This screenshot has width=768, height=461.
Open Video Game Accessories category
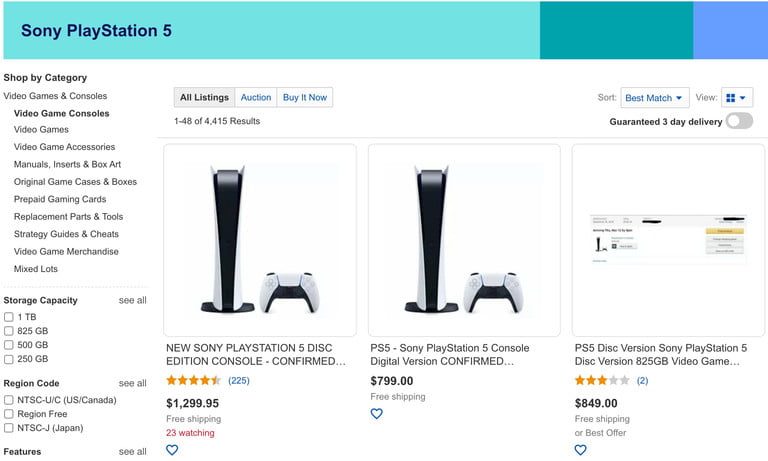coord(64,147)
